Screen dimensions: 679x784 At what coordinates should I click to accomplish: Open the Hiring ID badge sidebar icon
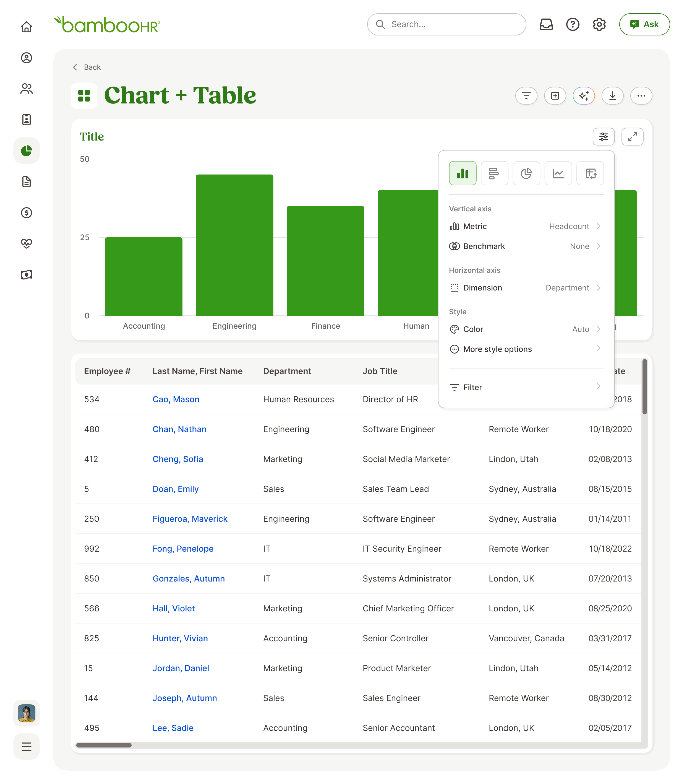27,120
